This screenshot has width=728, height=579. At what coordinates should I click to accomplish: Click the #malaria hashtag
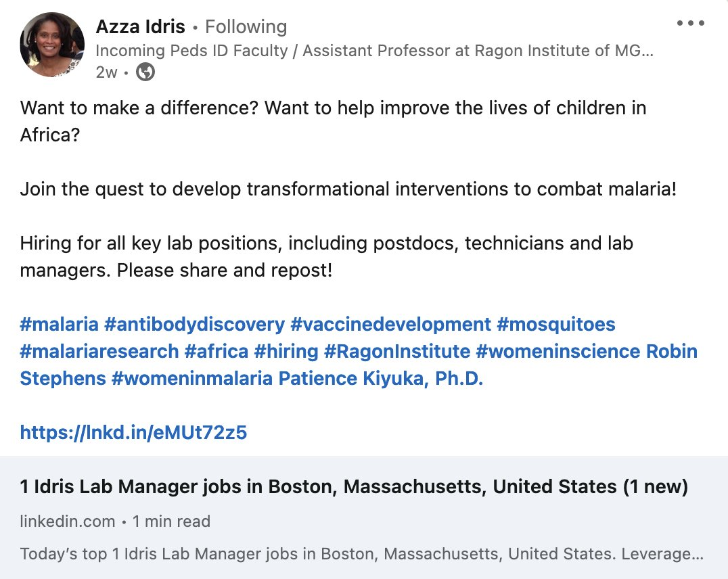60,325
